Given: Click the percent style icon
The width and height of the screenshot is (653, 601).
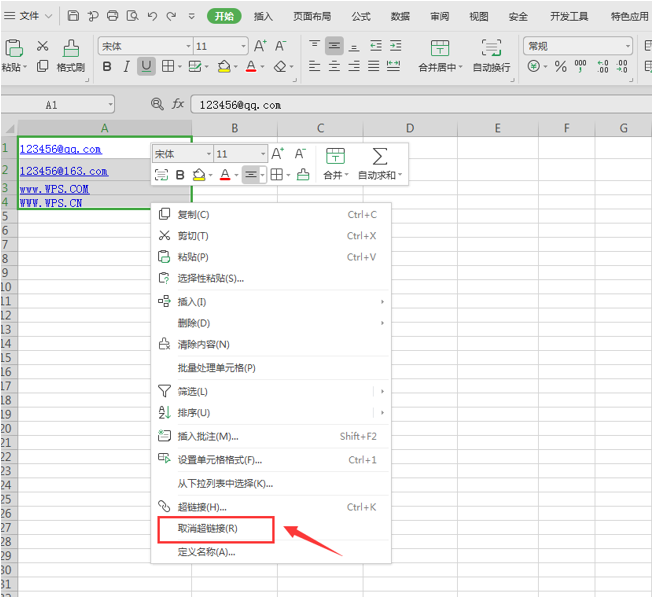Looking at the screenshot, I should pos(561,67).
